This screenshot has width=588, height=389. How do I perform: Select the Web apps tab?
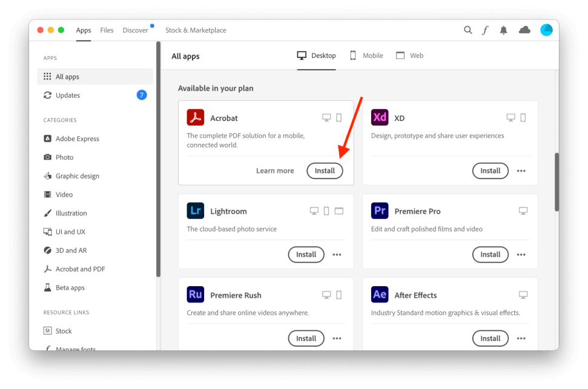[409, 56]
